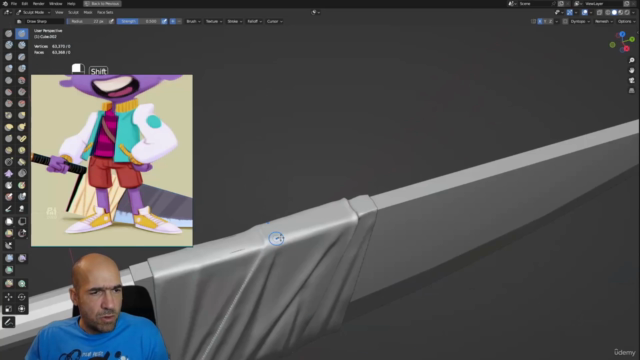This screenshot has width=640, height=360.
Task: Select the Move transform tool
Action: point(9,297)
